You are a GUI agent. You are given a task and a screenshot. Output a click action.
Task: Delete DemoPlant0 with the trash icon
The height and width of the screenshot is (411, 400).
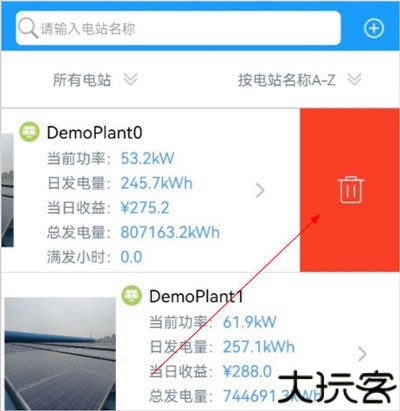click(x=351, y=190)
